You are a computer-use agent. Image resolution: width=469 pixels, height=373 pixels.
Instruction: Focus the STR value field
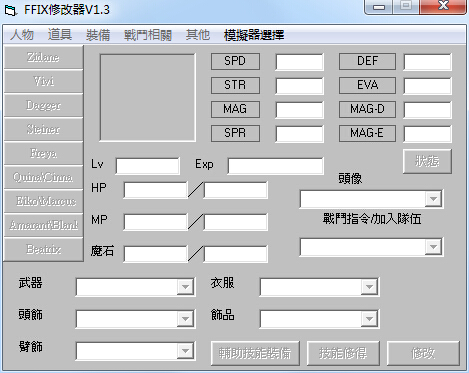pyautogui.click(x=299, y=86)
